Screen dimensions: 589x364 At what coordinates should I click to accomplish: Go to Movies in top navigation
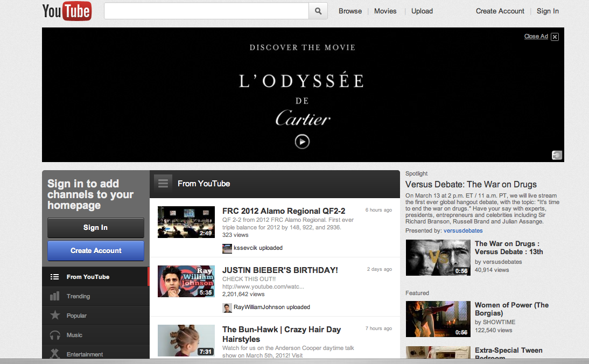385,11
